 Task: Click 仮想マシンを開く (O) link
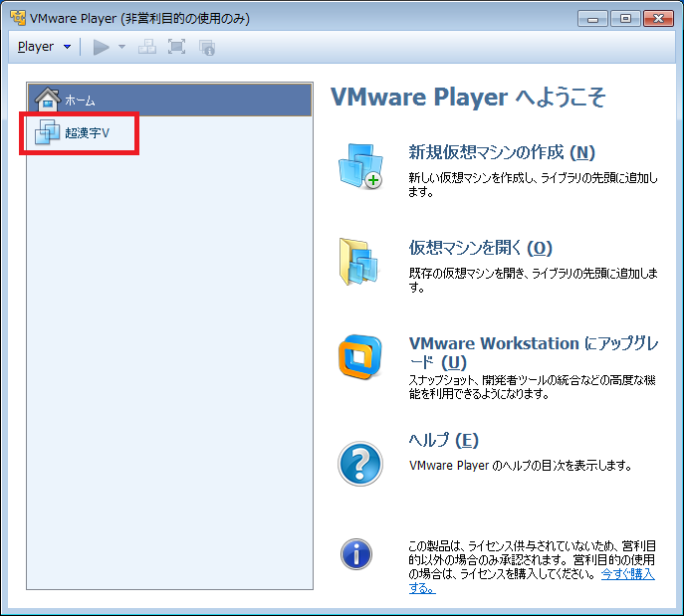[480, 248]
